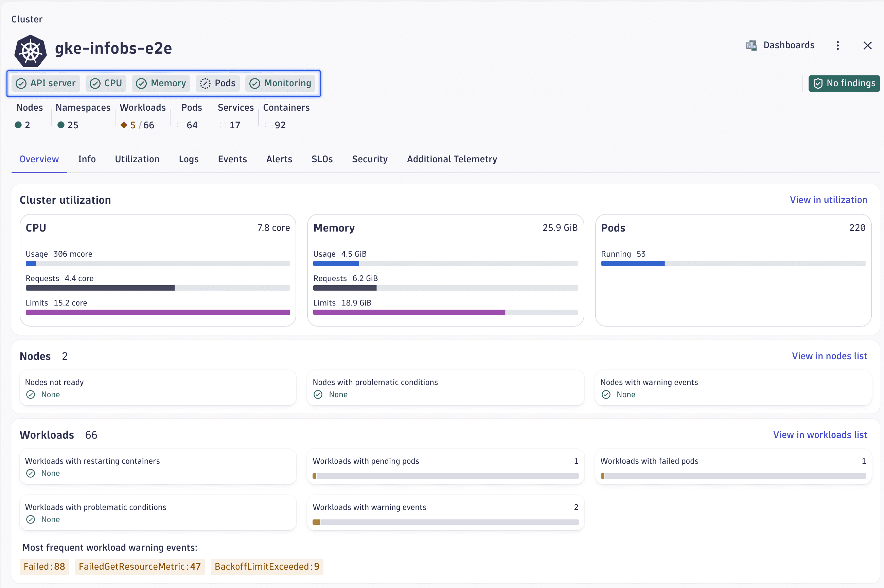
Task: Click the green Namespaces status dot
Action: pyautogui.click(x=61, y=125)
